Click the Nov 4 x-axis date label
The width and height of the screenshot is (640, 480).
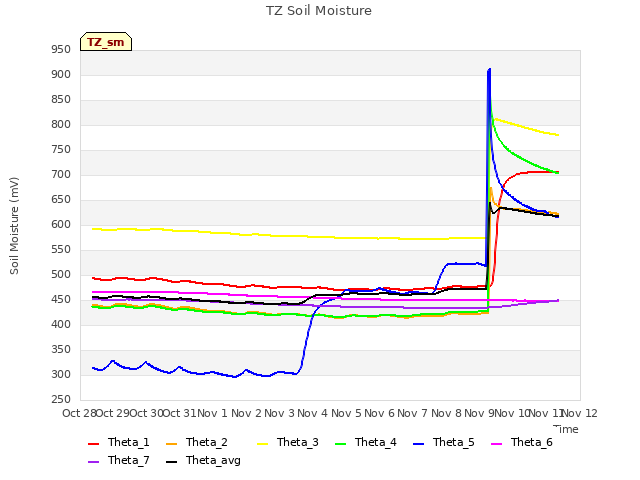click(x=312, y=413)
